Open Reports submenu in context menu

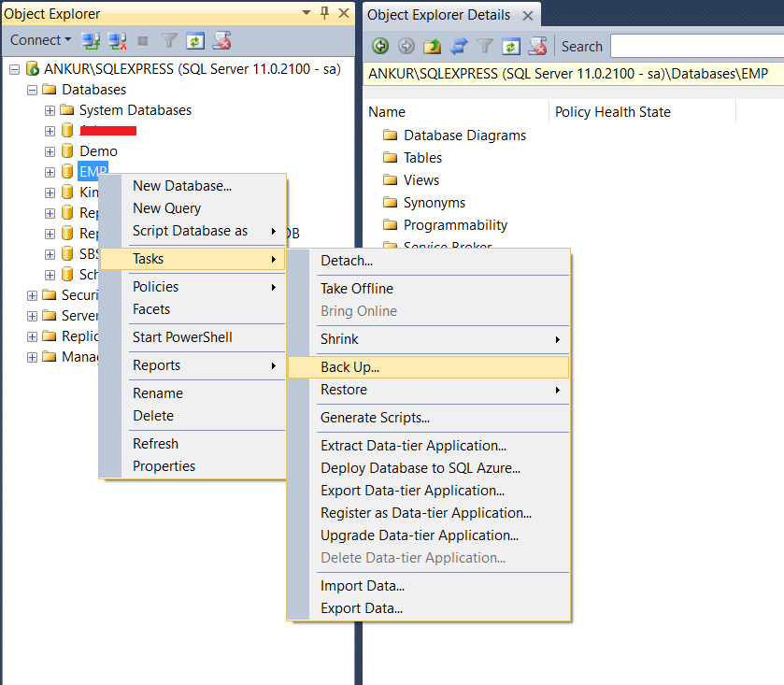click(192, 365)
